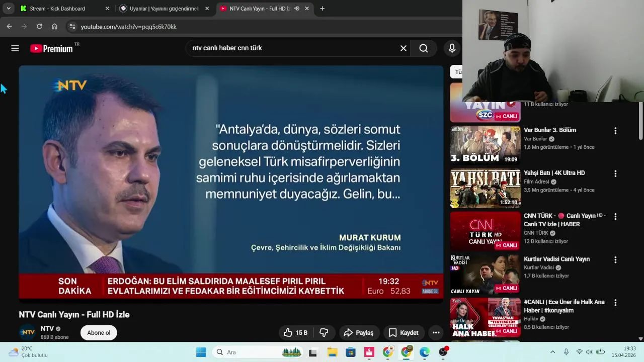644x362 pixels.
Task: Close the Uyarılar tab
Action: pyautogui.click(x=207, y=9)
